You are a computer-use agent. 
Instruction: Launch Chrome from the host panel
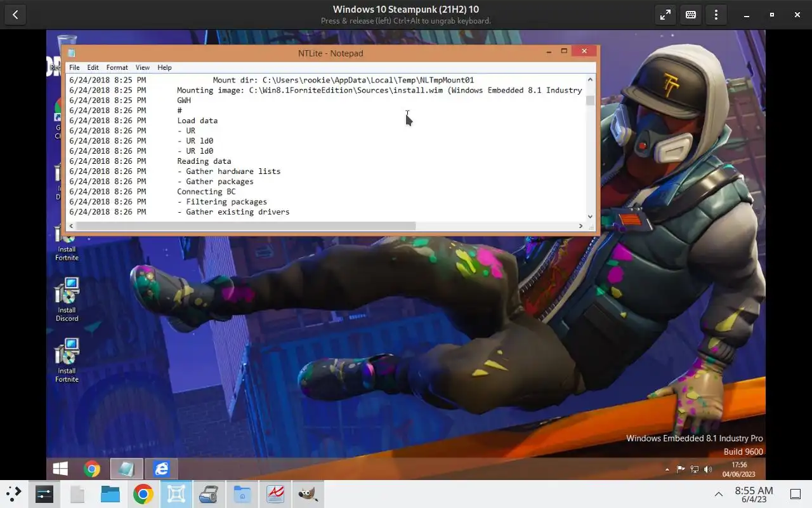click(x=143, y=494)
